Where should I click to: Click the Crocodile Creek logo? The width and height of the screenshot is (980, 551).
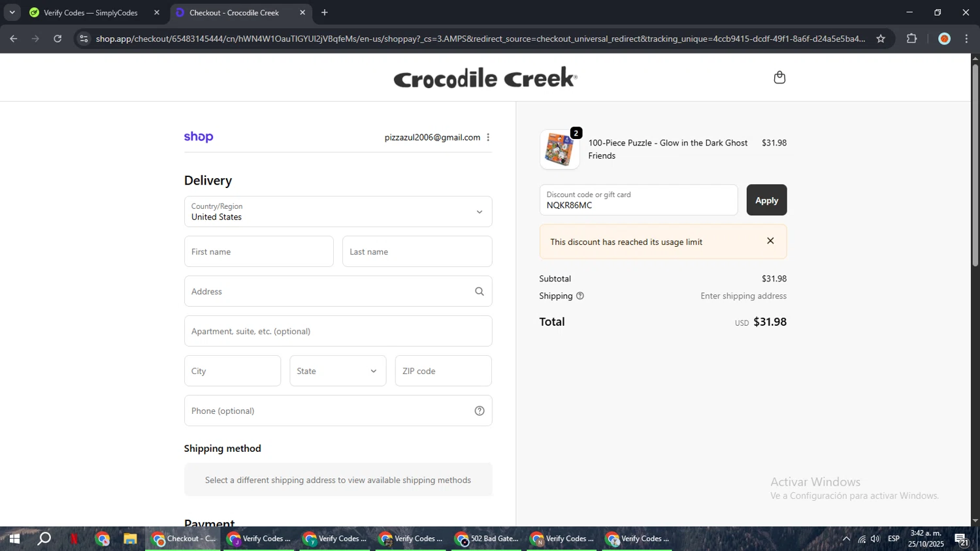point(485,78)
